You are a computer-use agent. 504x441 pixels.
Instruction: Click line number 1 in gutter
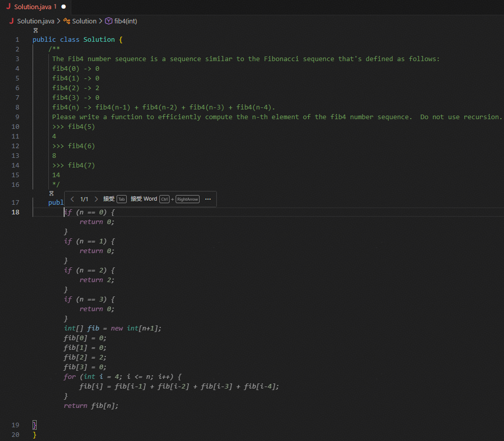[17, 40]
